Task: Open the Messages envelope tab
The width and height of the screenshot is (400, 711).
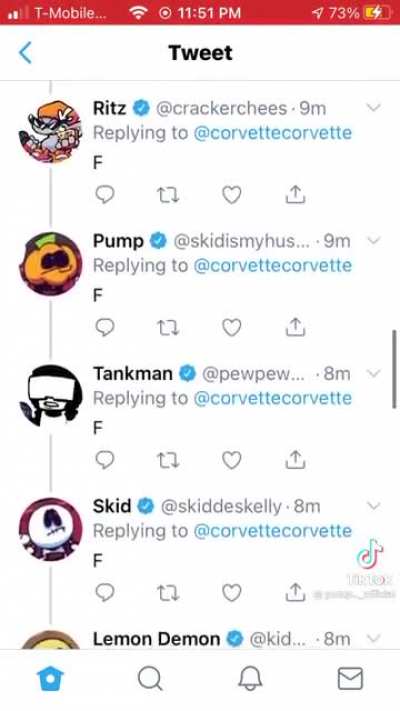Action: coord(350,679)
